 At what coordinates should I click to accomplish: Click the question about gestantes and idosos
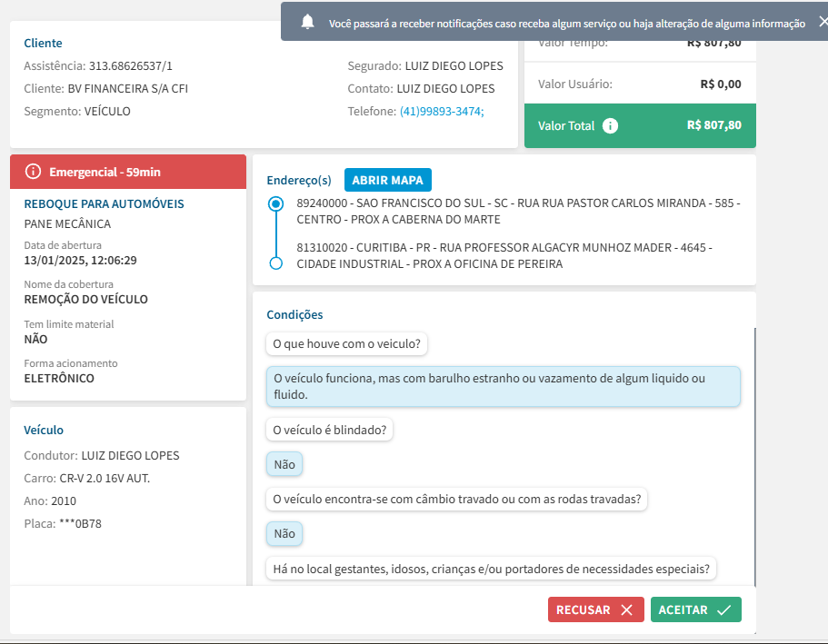(x=491, y=569)
